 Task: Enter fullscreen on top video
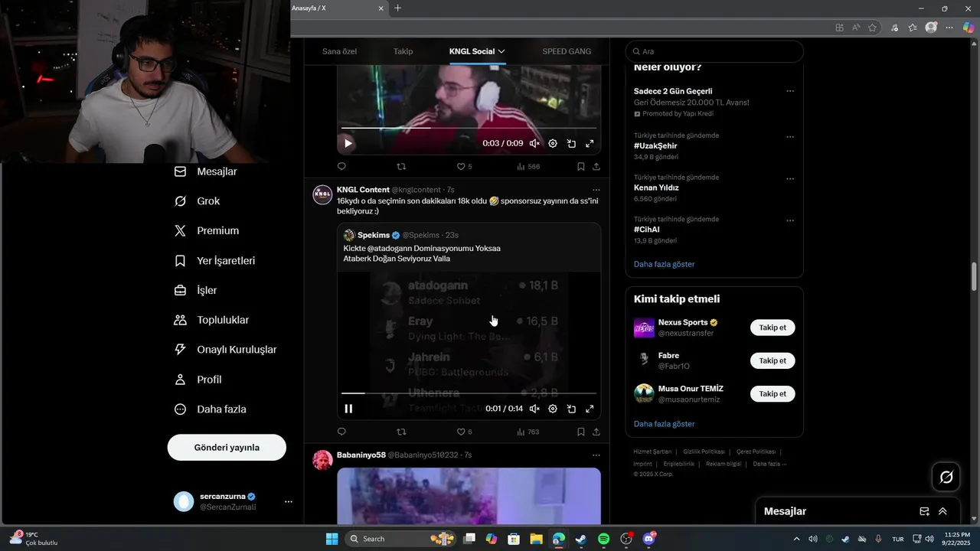[x=590, y=143]
